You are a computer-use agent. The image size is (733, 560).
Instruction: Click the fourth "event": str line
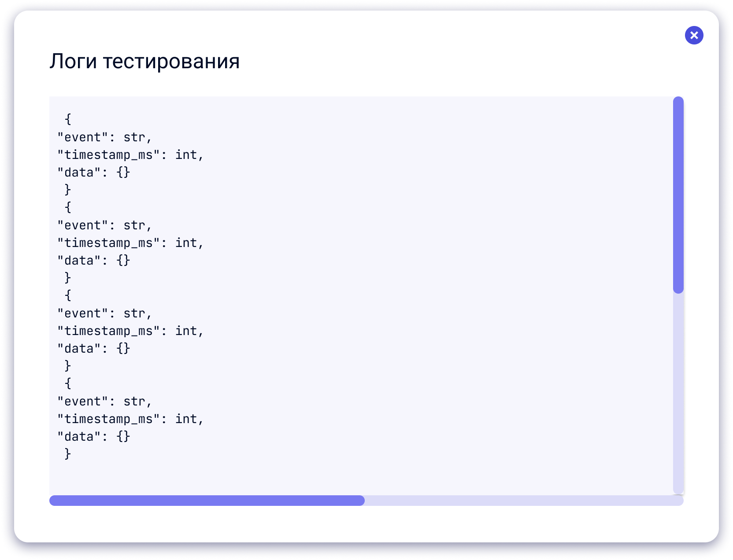point(105,402)
